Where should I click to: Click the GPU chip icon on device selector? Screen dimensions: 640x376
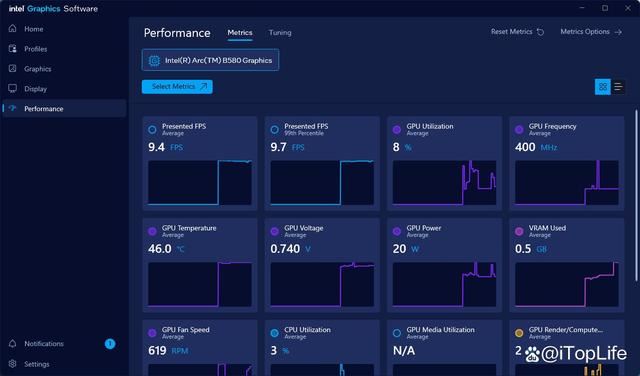click(154, 60)
